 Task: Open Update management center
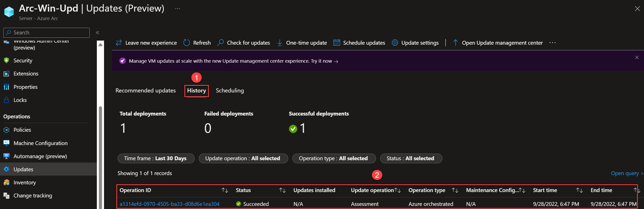498,43
